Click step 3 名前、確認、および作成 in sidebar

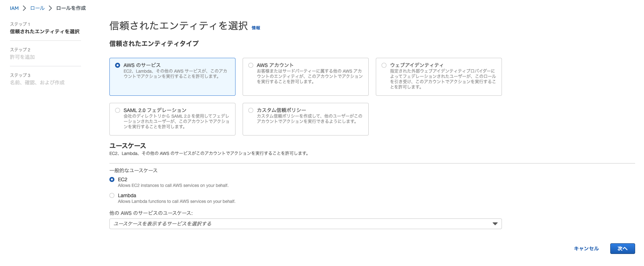coord(37,83)
